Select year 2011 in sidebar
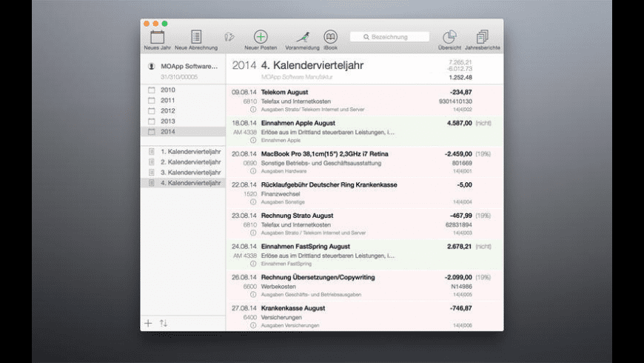The height and width of the screenshot is (363, 644). pyautogui.click(x=183, y=100)
